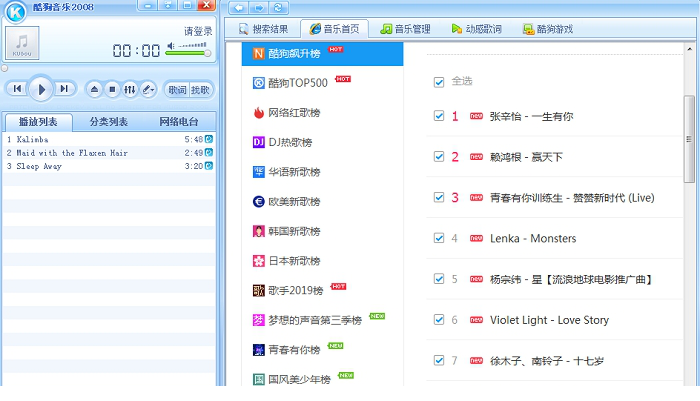Uncheck the checkbox for 张辛怡 - 一生有你
The image size is (700, 401).
(x=439, y=116)
